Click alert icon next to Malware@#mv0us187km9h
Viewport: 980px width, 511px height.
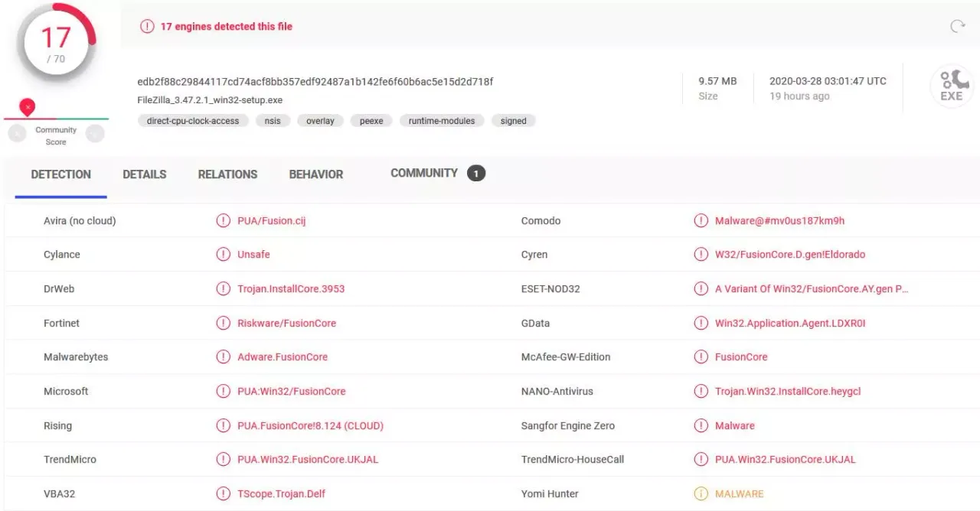click(x=701, y=221)
